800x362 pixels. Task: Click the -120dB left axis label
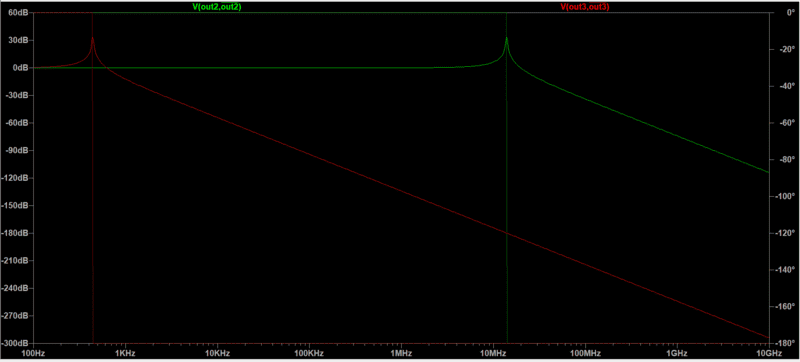click(15, 178)
